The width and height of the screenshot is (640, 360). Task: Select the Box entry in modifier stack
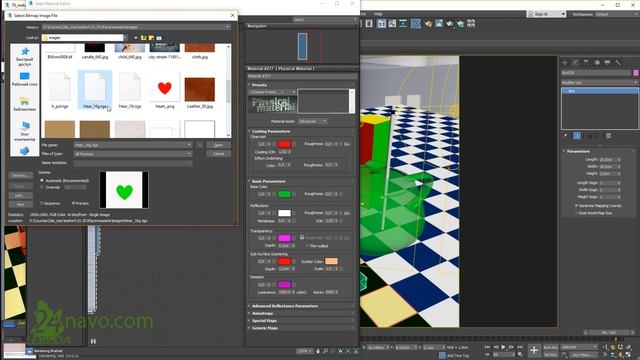[600, 91]
